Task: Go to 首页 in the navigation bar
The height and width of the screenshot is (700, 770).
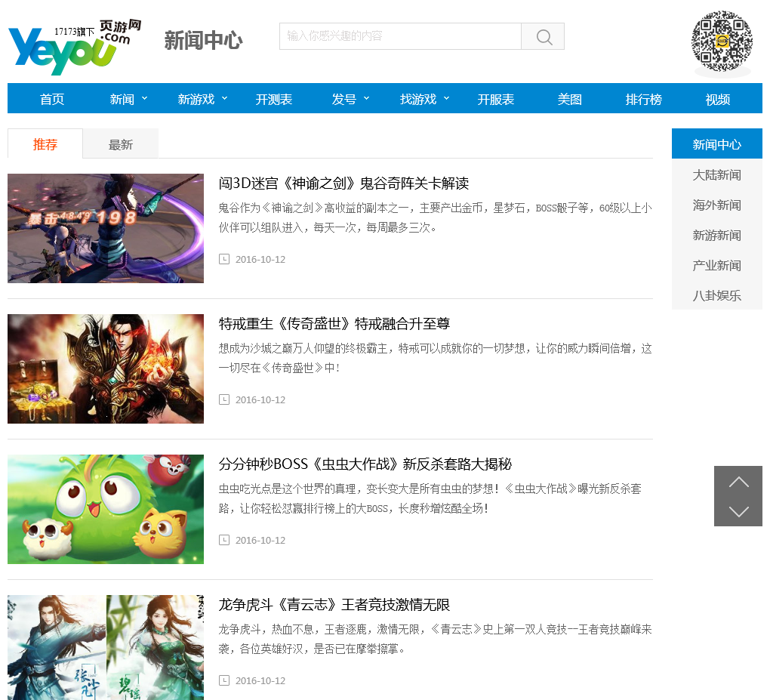Action: pos(52,99)
